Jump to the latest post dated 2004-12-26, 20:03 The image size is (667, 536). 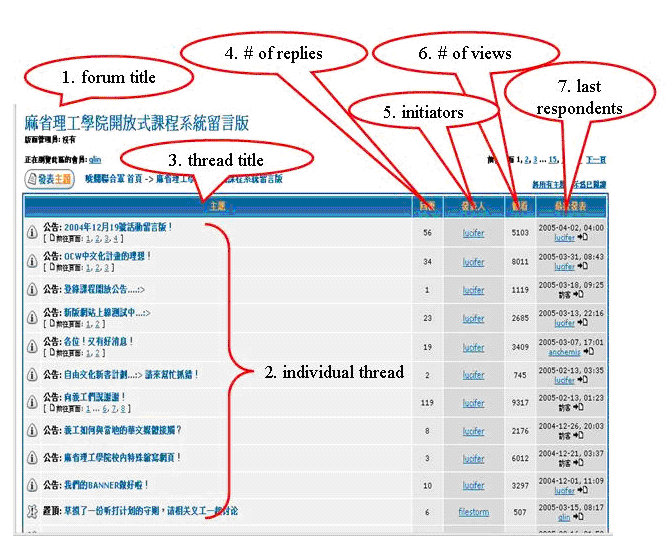pyautogui.click(x=578, y=435)
